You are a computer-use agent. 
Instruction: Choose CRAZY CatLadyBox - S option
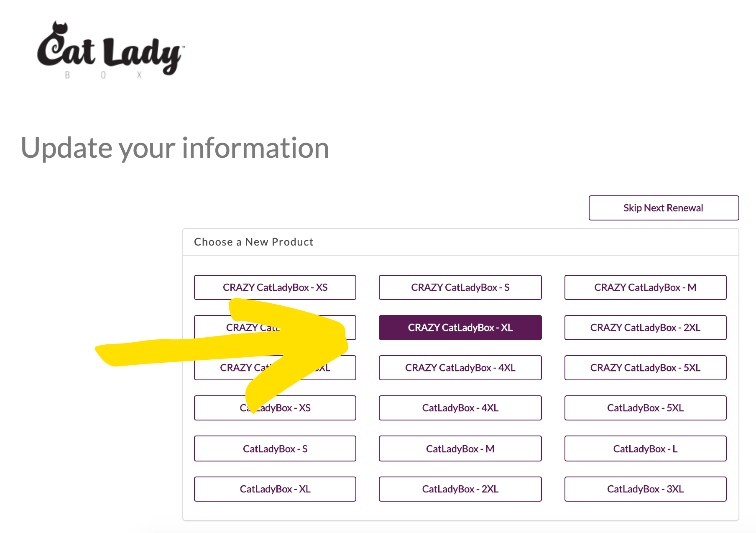click(x=460, y=287)
